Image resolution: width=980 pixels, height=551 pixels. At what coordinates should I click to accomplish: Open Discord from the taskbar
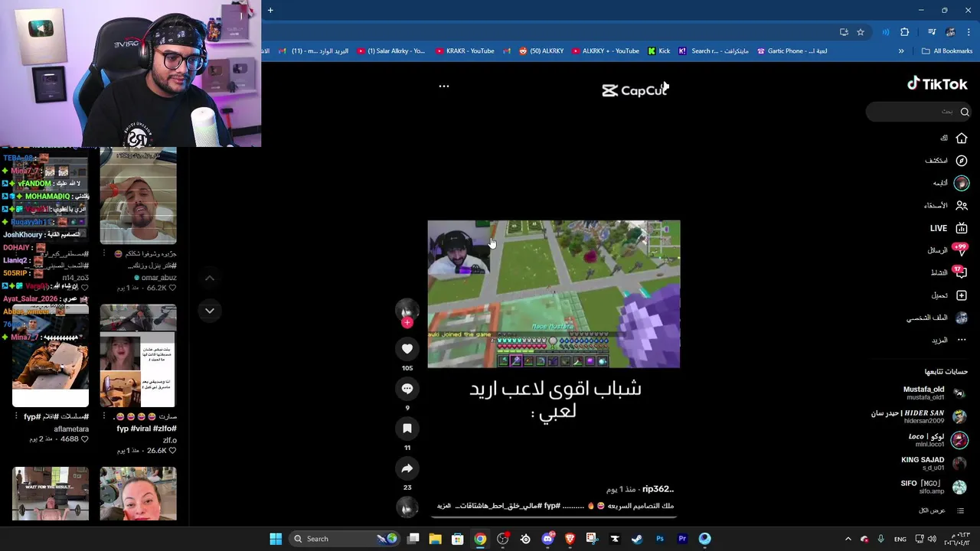(x=547, y=539)
